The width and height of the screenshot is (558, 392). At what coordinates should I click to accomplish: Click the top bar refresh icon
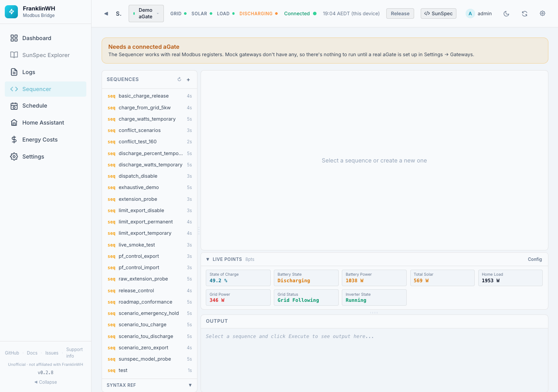524,14
